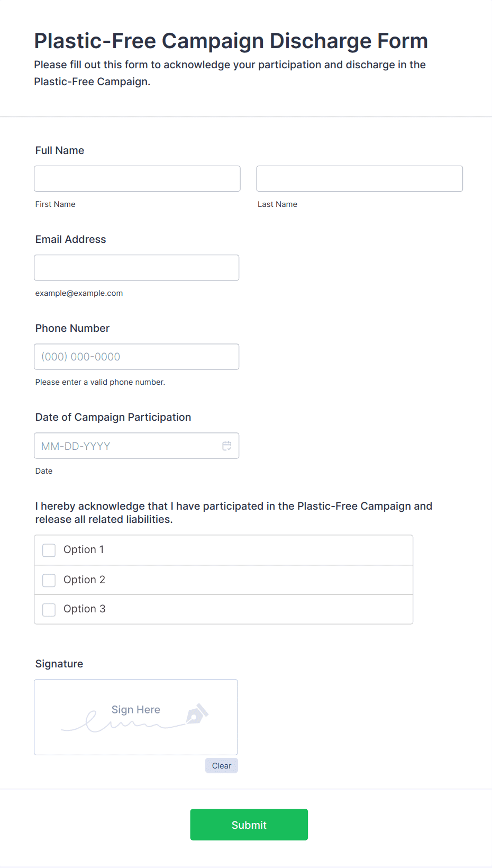Click into the Email Address field
This screenshot has height=868, width=492.
coord(136,268)
